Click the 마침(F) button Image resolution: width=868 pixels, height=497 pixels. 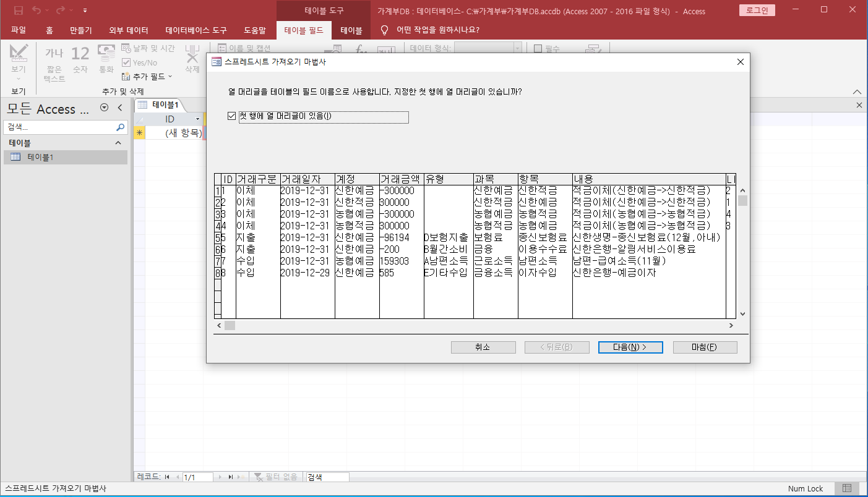pos(705,347)
